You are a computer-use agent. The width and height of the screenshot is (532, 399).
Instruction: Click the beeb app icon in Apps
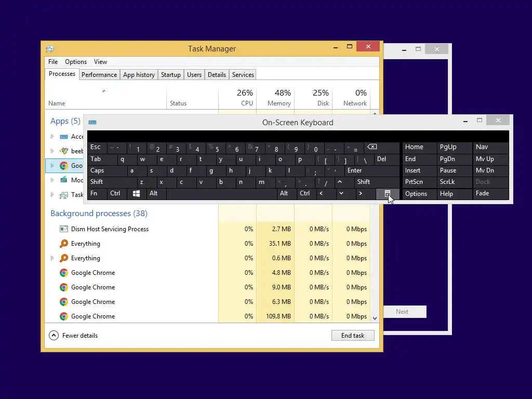pos(64,151)
